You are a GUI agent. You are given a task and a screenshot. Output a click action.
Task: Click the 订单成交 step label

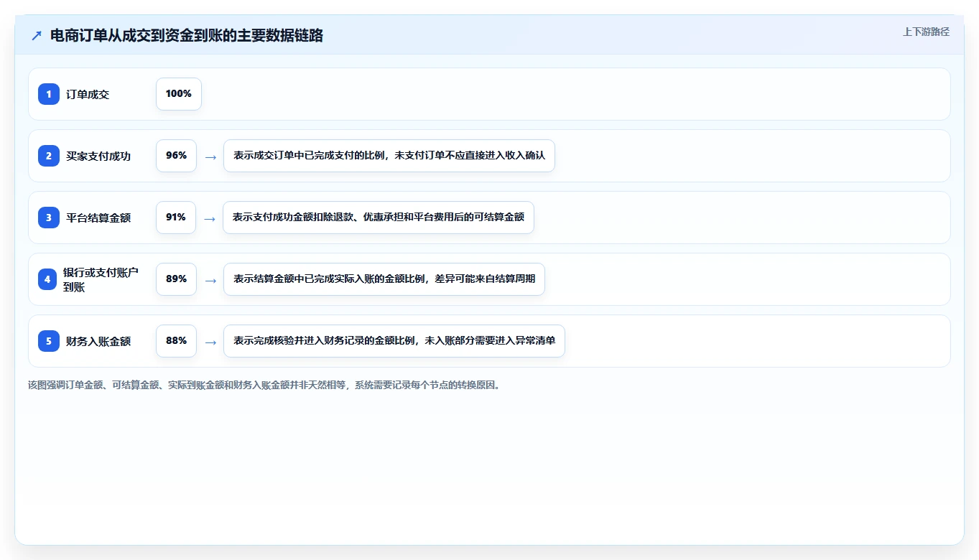88,94
